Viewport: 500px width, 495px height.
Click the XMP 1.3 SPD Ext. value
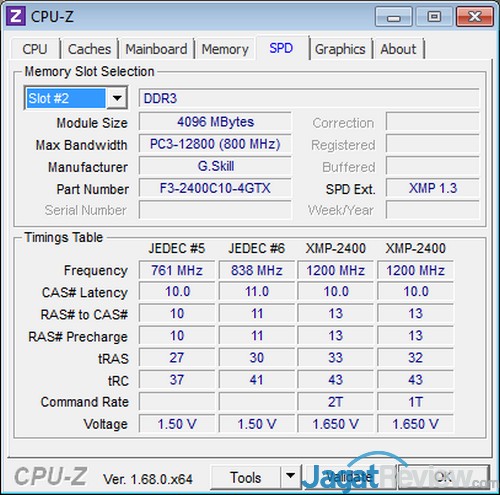click(433, 188)
